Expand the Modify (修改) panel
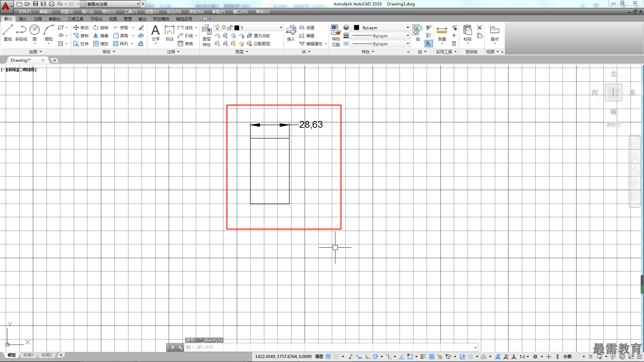This screenshot has height=362, width=644. click(109, 52)
